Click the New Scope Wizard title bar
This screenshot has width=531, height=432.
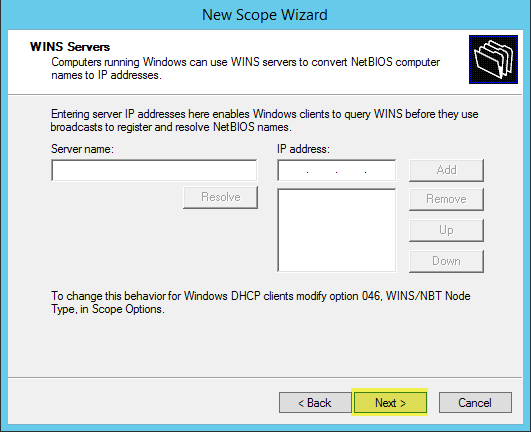(265, 15)
